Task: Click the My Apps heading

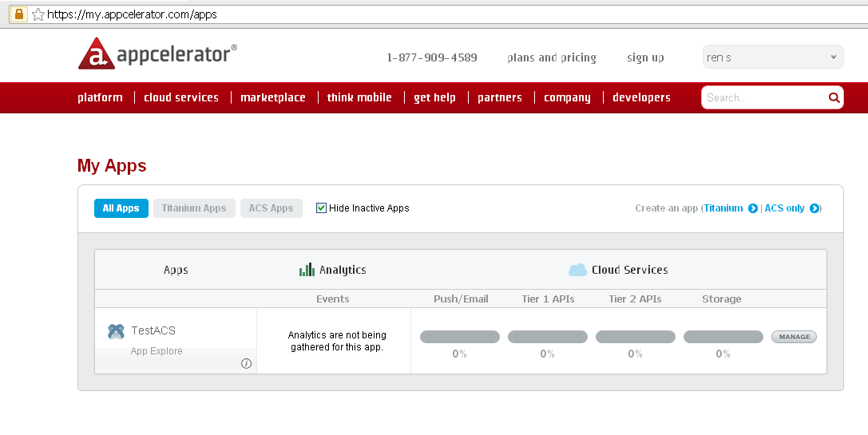Action: tap(112, 165)
